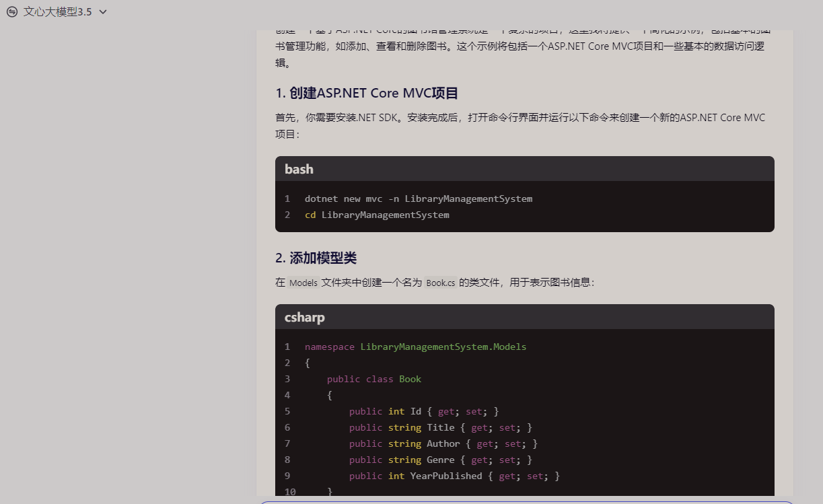This screenshot has height=504, width=823.
Task: Click the heading 1. 创建ASP.NET Core MVC项目
Action: pos(367,93)
